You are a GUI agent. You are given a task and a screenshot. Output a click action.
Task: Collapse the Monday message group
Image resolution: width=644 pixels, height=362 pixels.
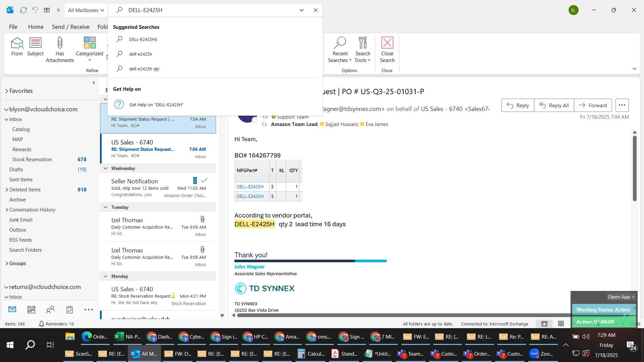[x=105, y=276]
